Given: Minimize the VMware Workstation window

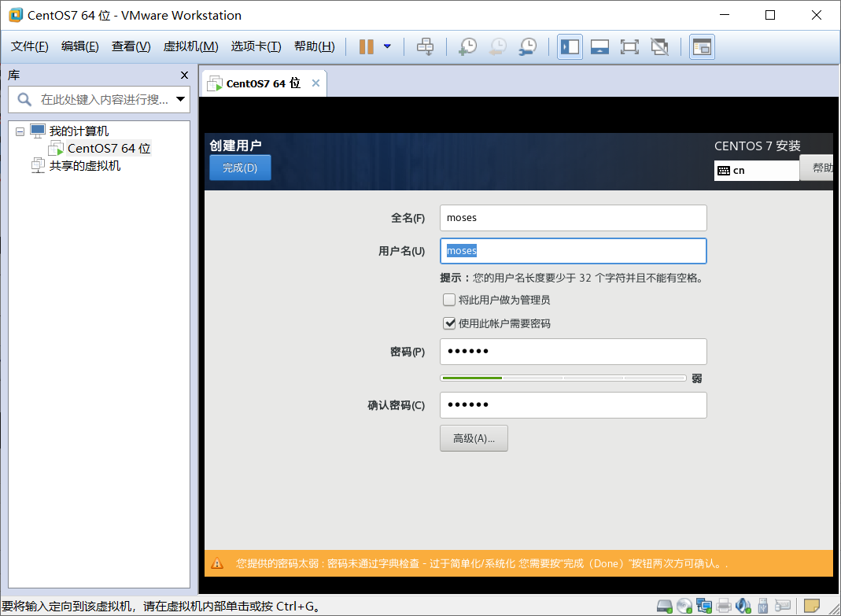Looking at the screenshot, I should (724, 15).
